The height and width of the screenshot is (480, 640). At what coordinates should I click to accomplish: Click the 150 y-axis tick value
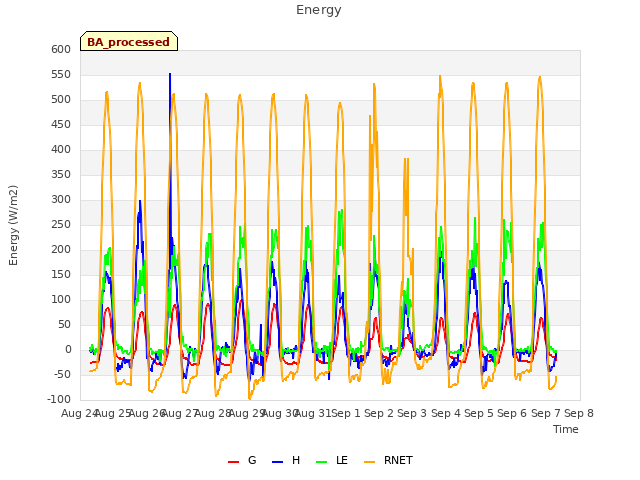tap(61, 275)
